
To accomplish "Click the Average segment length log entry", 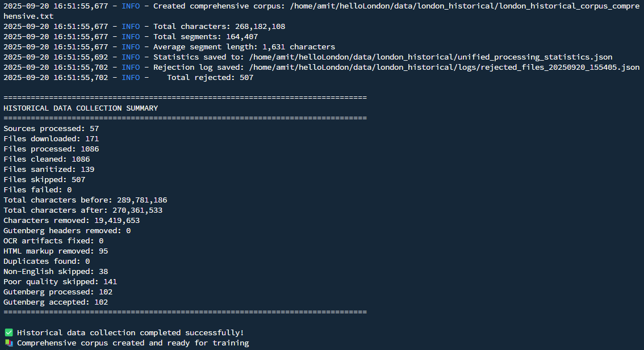I will [244, 47].
